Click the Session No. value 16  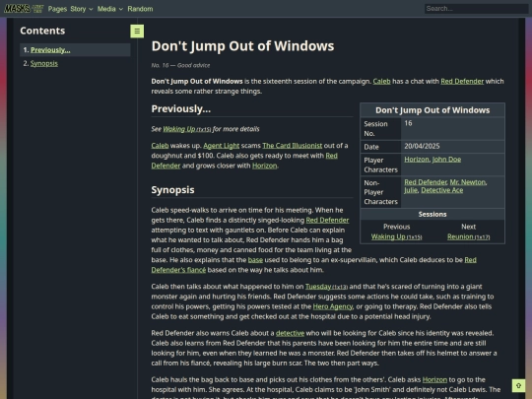(x=408, y=123)
